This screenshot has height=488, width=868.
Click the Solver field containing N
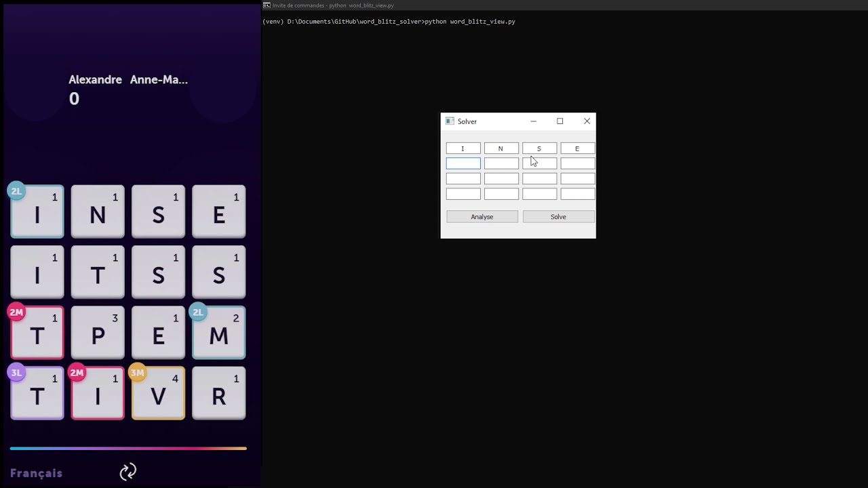(501, 148)
